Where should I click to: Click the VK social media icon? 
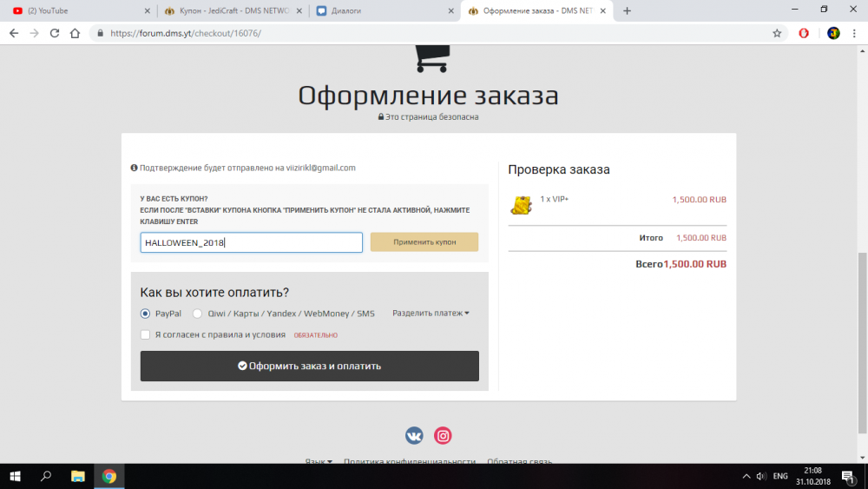pos(414,435)
